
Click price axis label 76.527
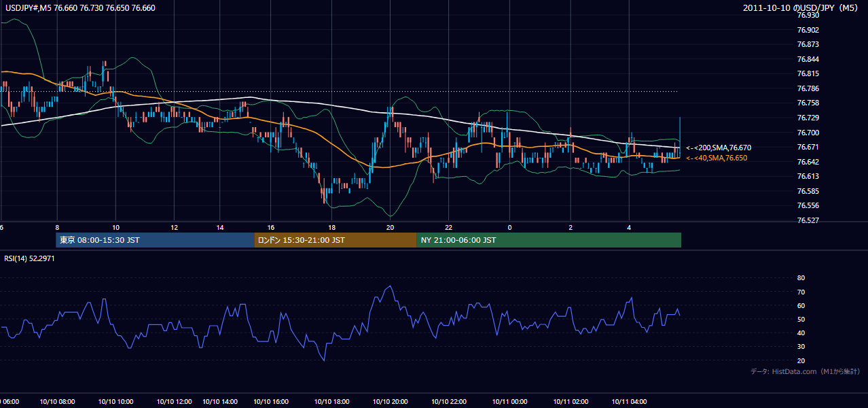click(x=808, y=220)
